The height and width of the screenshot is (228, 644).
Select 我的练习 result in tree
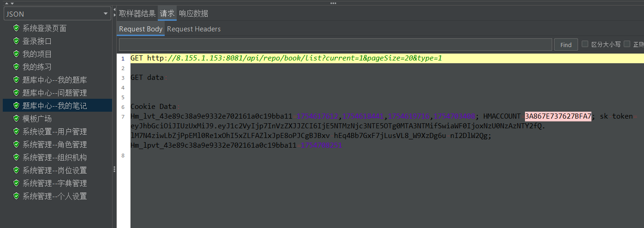coord(37,67)
